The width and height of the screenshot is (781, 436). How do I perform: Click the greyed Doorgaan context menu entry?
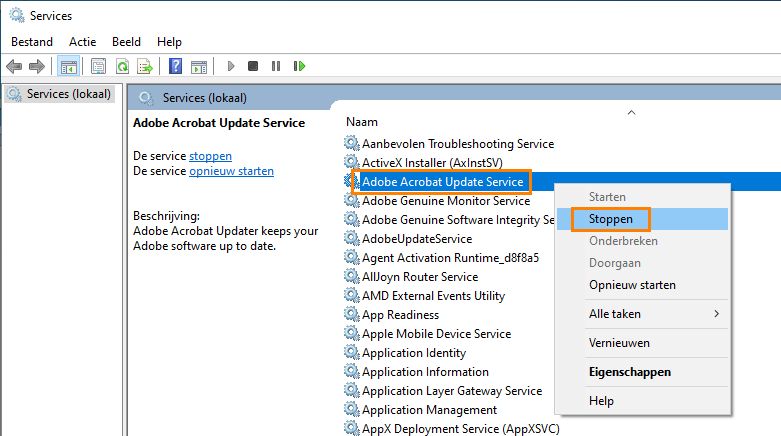(x=643, y=263)
